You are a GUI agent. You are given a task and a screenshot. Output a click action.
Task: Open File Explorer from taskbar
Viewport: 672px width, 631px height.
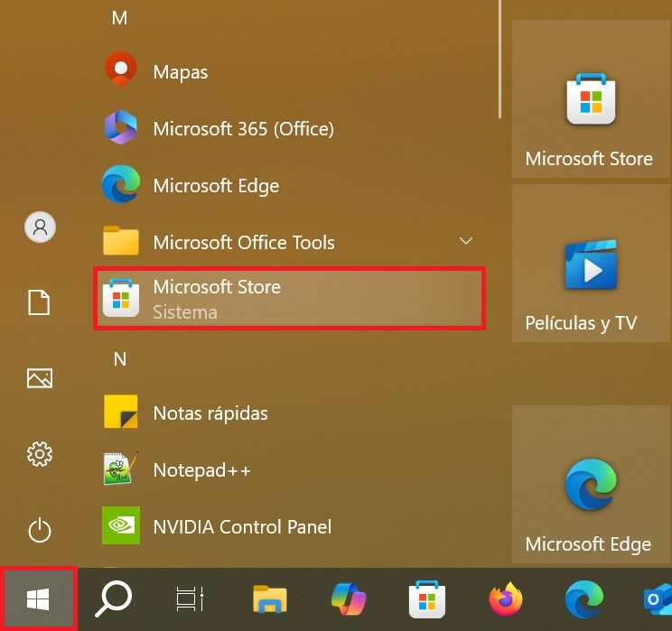click(269, 599)
